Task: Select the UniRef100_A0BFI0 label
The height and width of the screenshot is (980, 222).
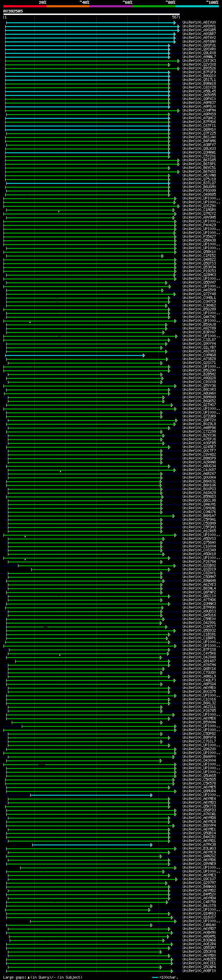Action: click(199, 971)
